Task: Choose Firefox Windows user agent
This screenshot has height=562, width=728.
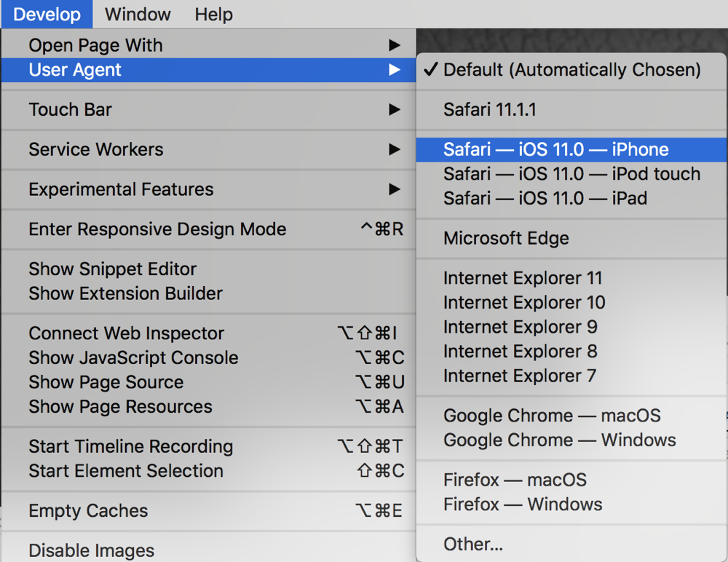Action: (571, 504)
